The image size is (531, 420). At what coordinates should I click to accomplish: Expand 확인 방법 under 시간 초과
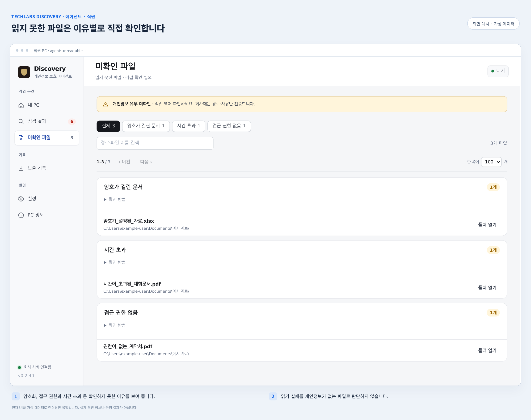pos(115,262)
